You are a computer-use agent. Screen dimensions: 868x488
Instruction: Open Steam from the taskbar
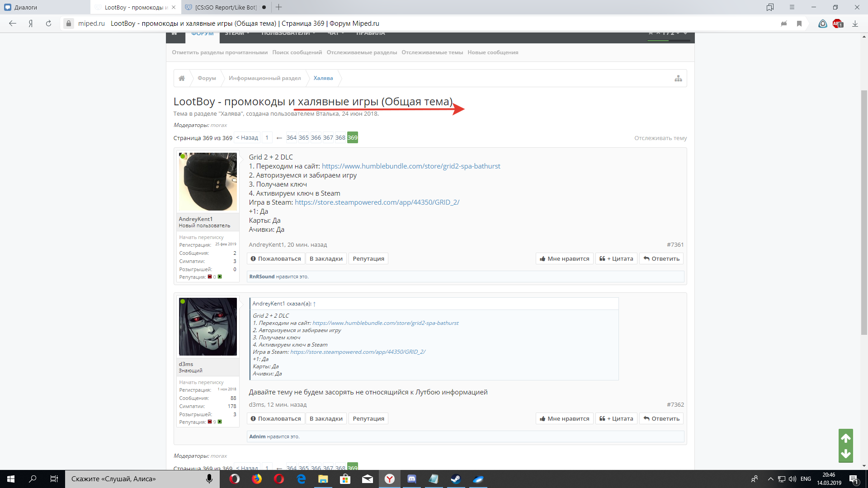click(456, 479)
